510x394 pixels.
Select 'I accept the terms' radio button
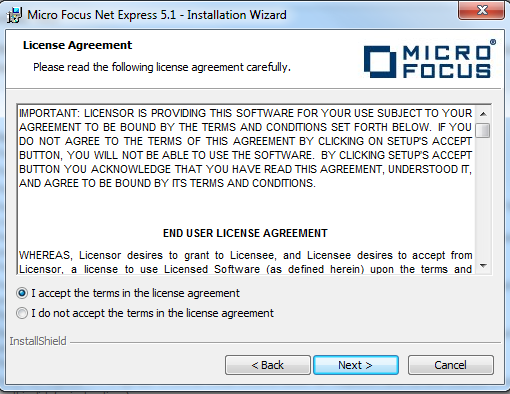[22, 293]
